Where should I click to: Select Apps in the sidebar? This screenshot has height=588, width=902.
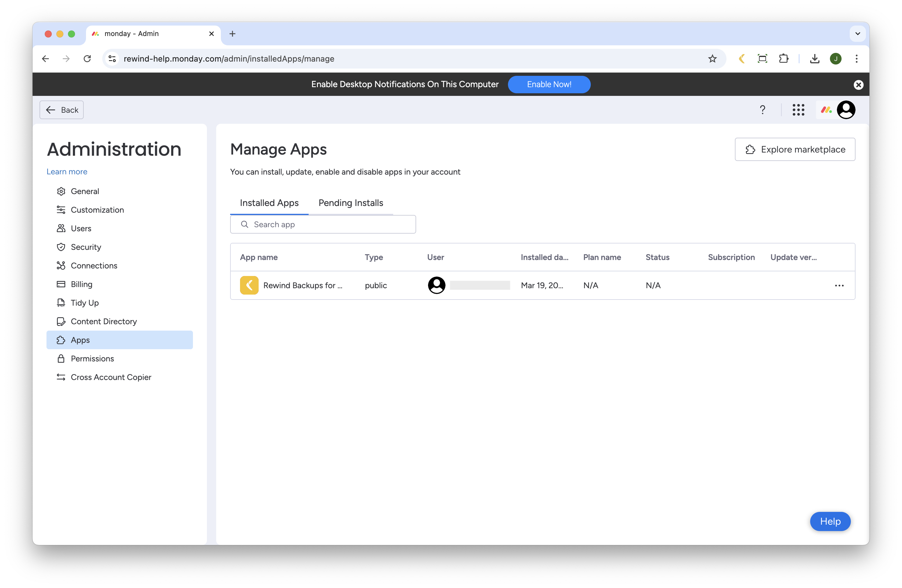[x=119, y=340]
